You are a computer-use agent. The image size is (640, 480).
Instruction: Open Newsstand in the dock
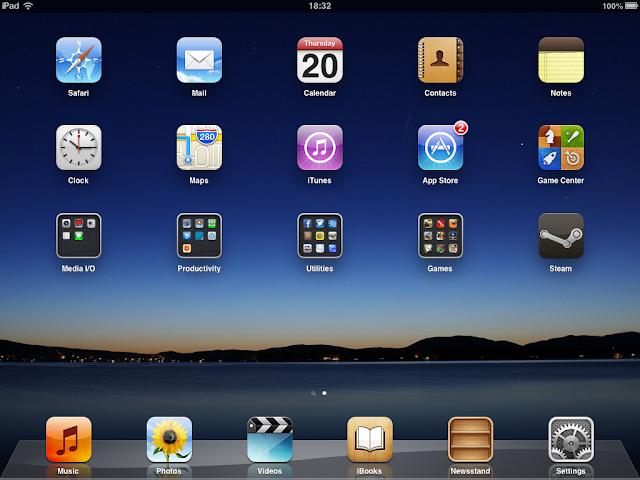pos(471,440)
